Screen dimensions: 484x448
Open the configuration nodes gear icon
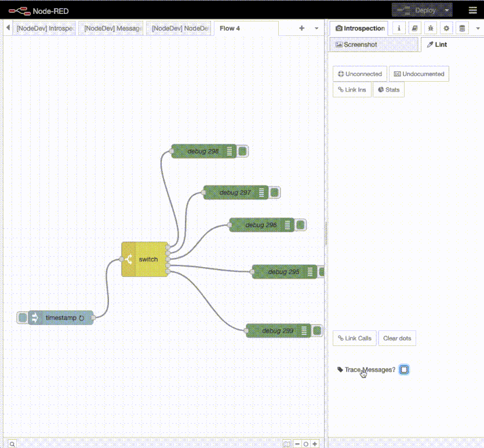[x=446, y=28]
